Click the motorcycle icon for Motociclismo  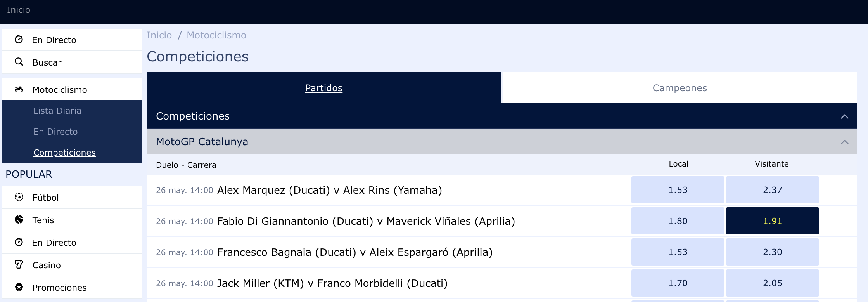click(x=19, y=89)
